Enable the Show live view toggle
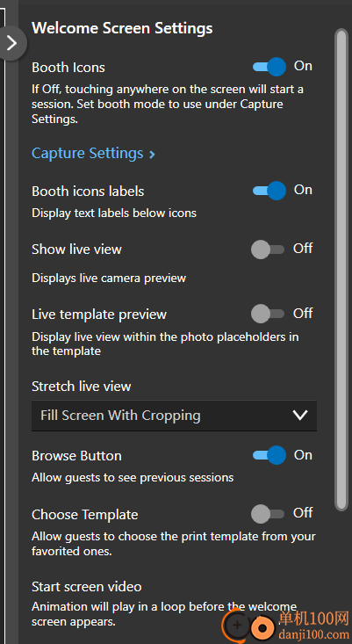Image resolution: width=352 pixels, height=644 pixels. (x=268, y=250)
